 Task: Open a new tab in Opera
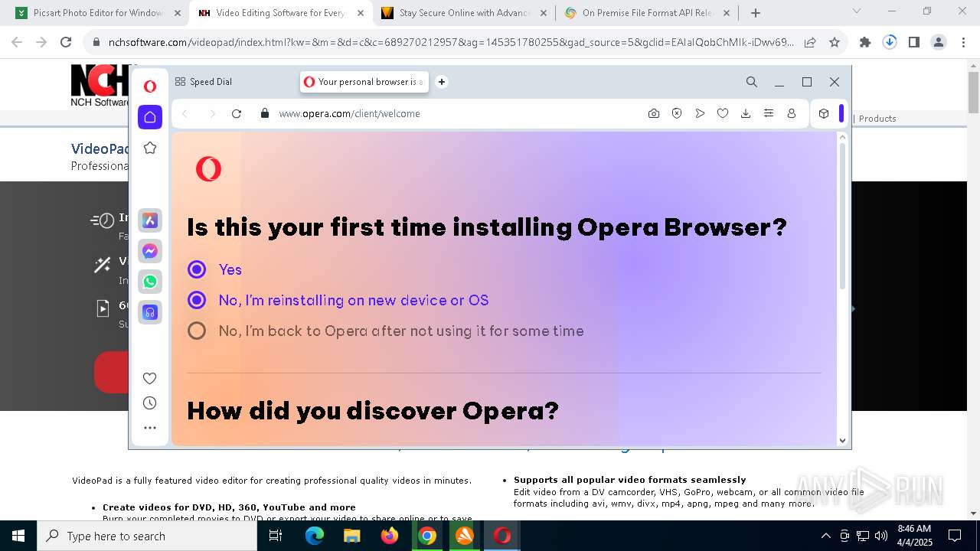[x=442, y=82]
